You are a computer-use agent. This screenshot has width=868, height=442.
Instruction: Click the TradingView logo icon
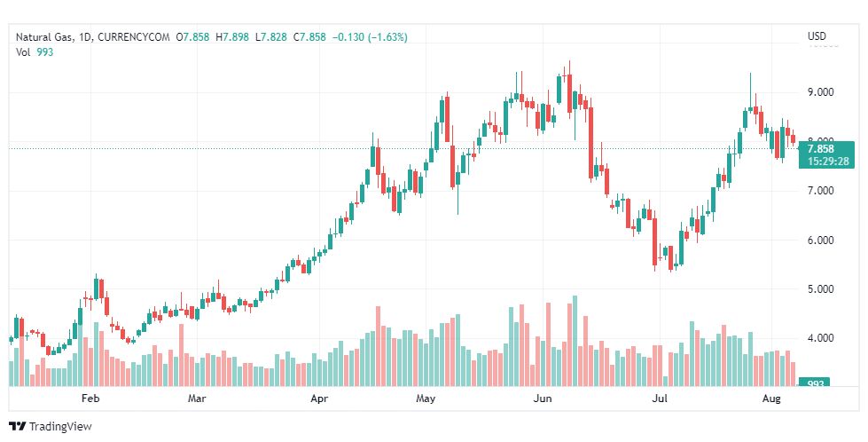(x=17, y=427)
